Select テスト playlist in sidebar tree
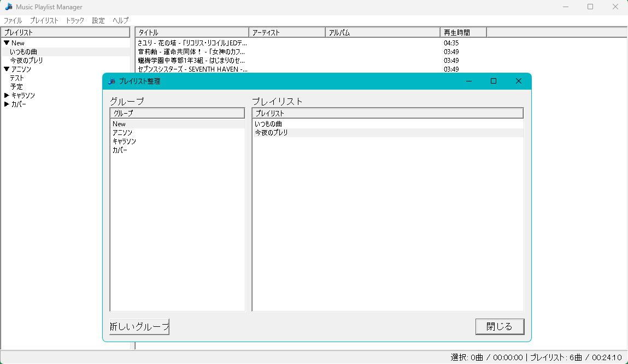 pyautogui.click(x=17, y=78)
